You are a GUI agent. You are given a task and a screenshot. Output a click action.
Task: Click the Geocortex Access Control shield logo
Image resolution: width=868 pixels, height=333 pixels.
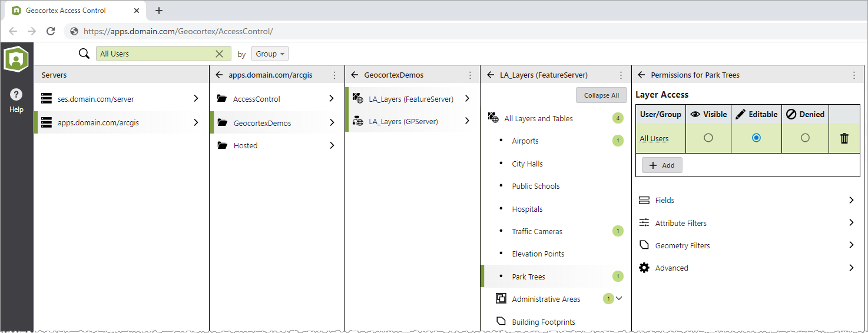pyautogui.click(x=16, y=59)
